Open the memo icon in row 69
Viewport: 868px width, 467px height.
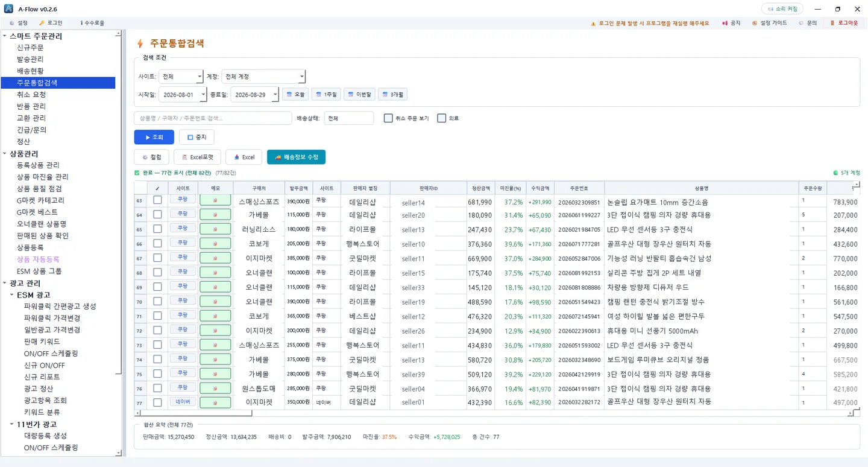(215, 288)
